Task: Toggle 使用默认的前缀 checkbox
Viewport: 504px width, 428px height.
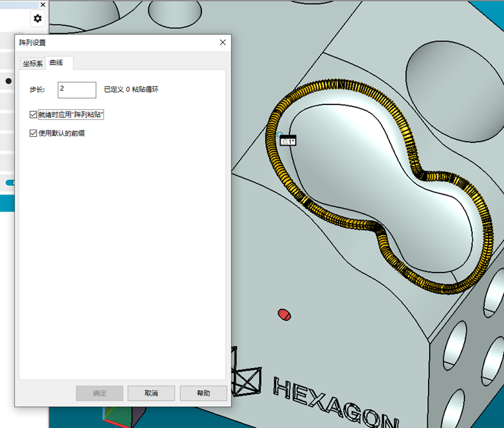Action: pyautogui.click(x=34, y=133)
